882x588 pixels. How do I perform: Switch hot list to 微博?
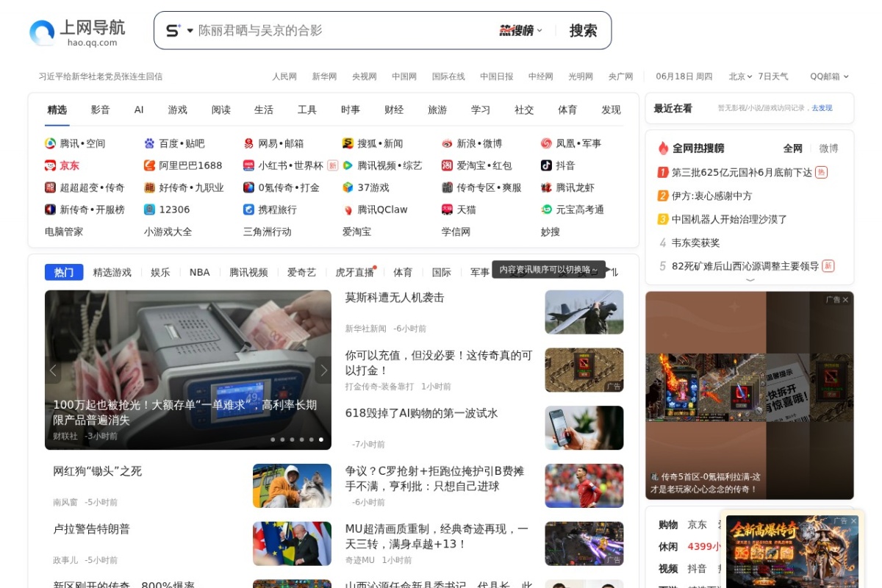click(x=828, y=148)
